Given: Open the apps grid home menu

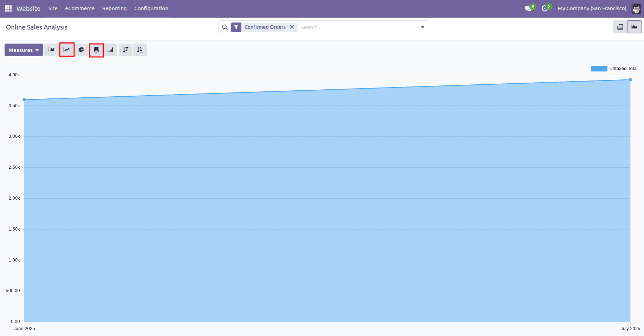Looking at the screenshot, I should tap(8, 8).
